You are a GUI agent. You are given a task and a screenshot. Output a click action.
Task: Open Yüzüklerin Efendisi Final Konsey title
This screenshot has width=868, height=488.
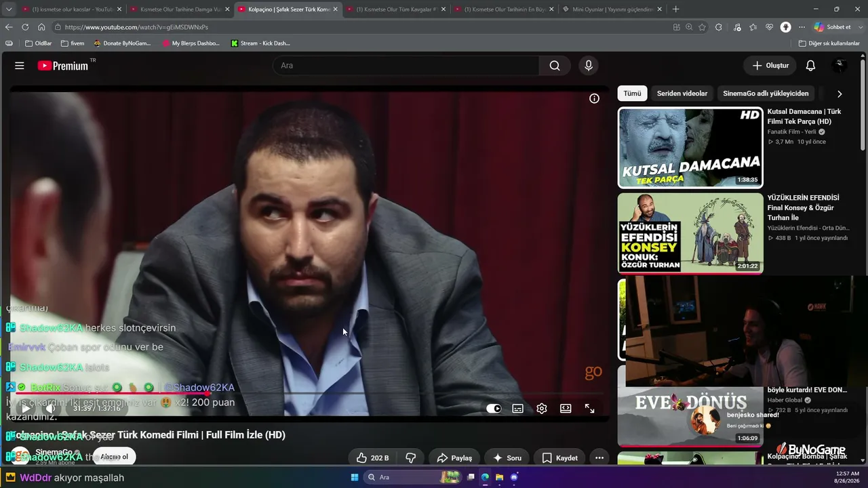click(x=804, y=207)
